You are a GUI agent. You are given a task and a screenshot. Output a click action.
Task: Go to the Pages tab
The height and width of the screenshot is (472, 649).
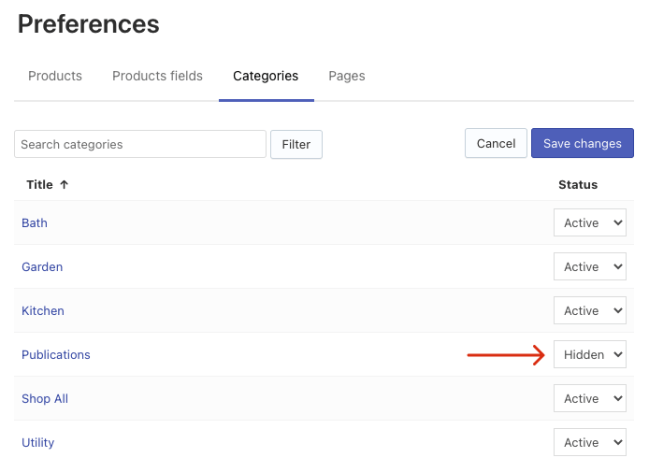[347, 76]
